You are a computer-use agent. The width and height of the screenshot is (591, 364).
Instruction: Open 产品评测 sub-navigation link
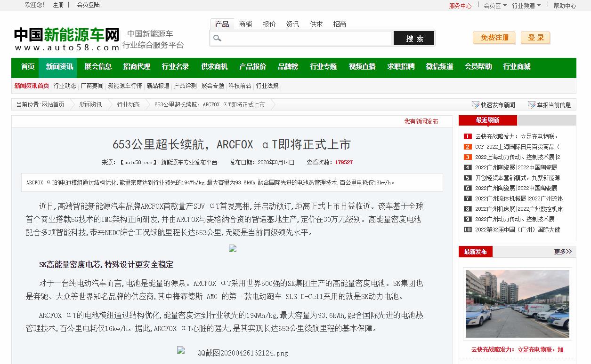tap(186, 86)
